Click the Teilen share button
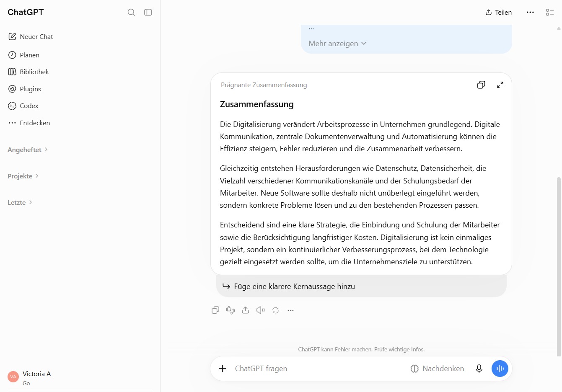Screen dimensions: 562x392 (x=498, y=12)
